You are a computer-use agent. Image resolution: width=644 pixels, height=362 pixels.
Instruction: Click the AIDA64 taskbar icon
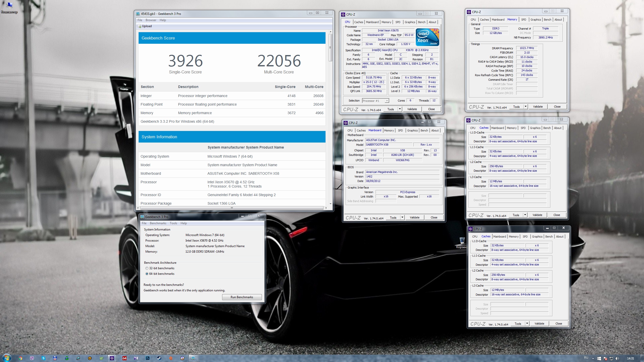click(124, 358)
